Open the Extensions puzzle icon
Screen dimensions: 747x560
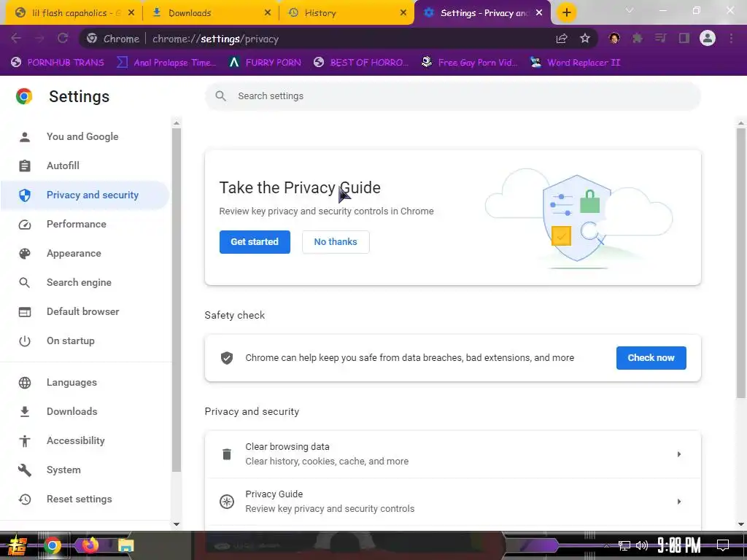point(638,39)
